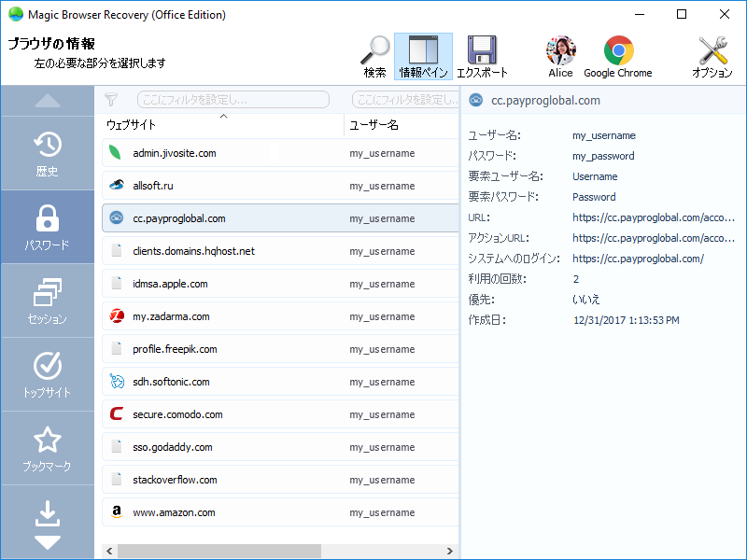The height and width of the screenshot is (560, 747).
Task: Click the allsoft.ru site icon
Action: pos(117,185)
